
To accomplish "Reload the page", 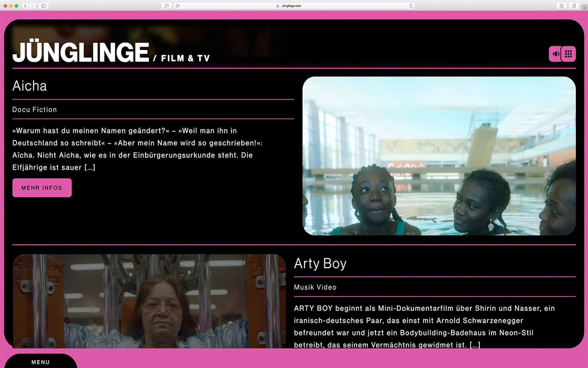I will point(411,6).
